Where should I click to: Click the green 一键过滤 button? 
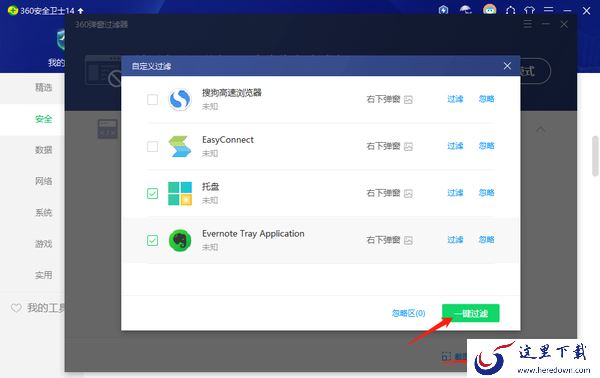471,313
